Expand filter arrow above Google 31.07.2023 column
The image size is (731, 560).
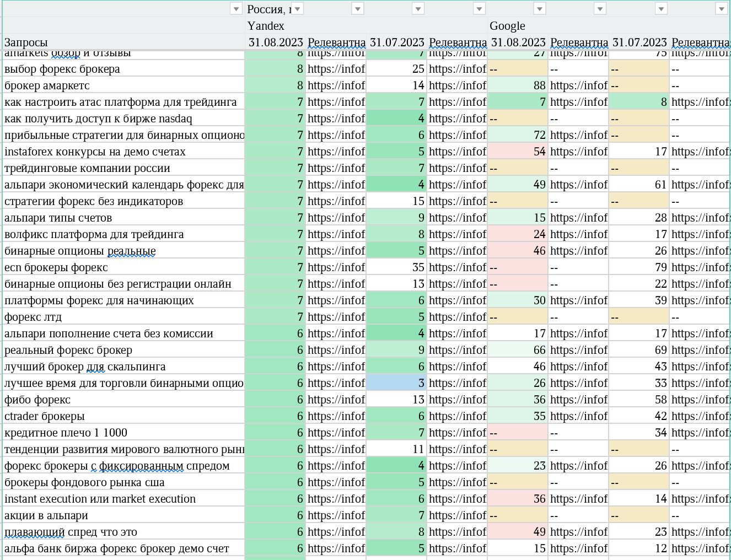661,8
